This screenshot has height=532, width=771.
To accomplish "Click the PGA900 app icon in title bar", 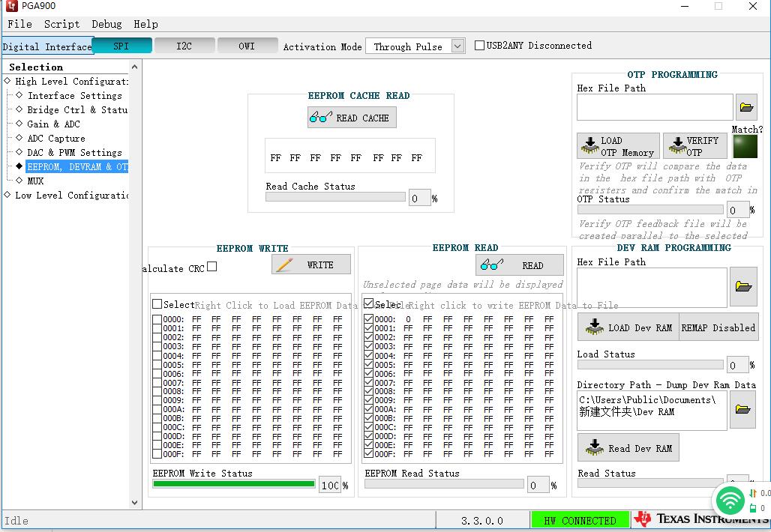I will [12, 6].
